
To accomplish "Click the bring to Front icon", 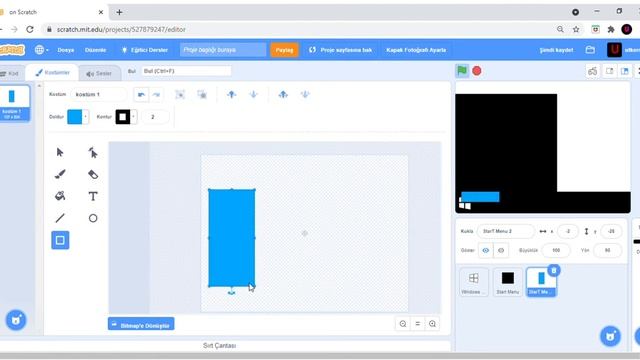I will [x=283, y=95].
